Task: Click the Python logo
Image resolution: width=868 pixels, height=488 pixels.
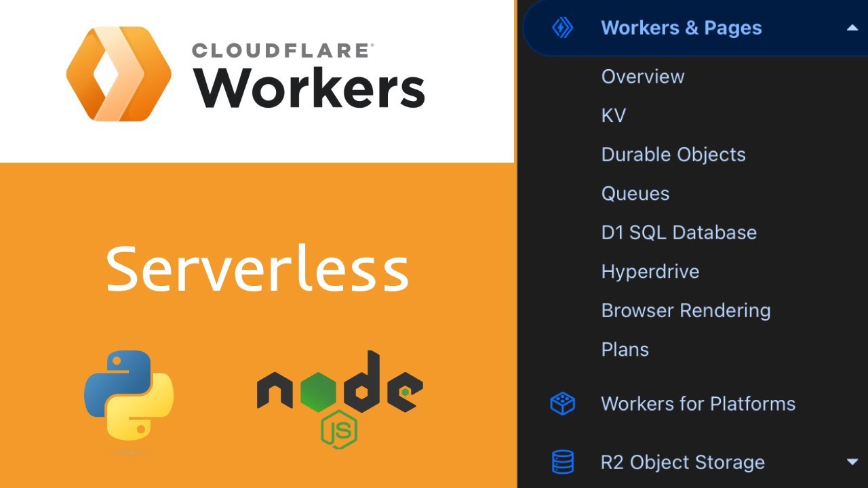Action: [x=129, y=394]
